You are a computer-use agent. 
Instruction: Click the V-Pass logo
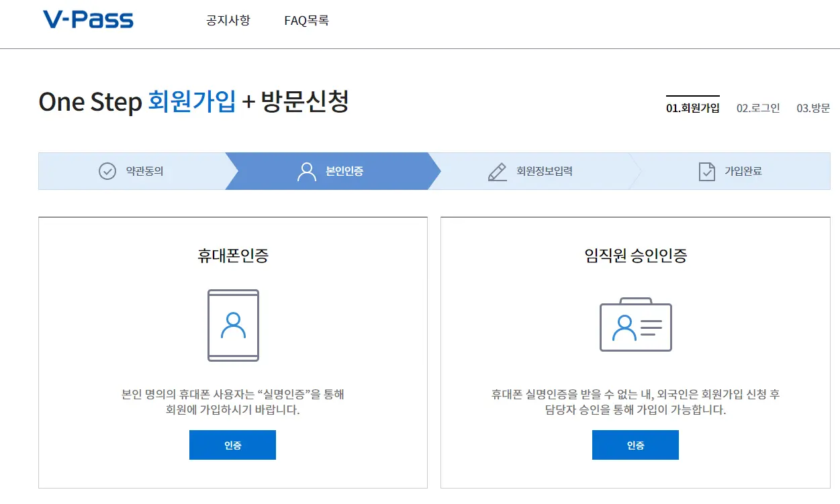click(87, 19)
